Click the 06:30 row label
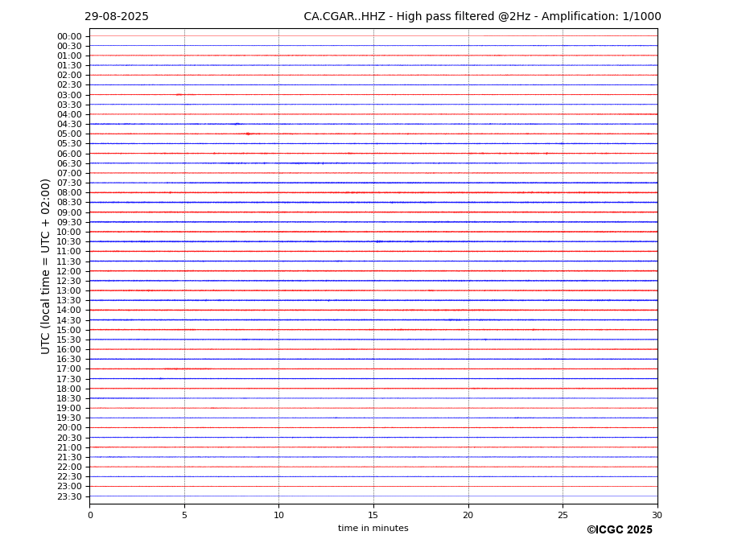The width and height of the screenshot is (746, 560). click(69, 163)
